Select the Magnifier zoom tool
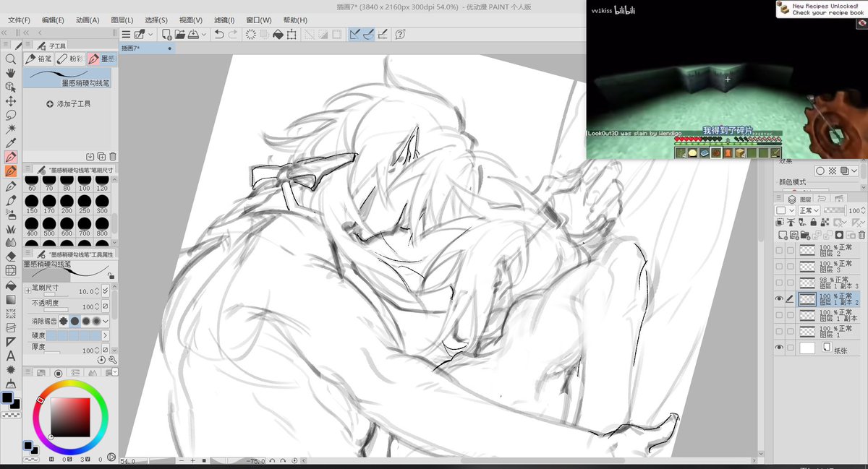868x469 pixels. (11, 59)
